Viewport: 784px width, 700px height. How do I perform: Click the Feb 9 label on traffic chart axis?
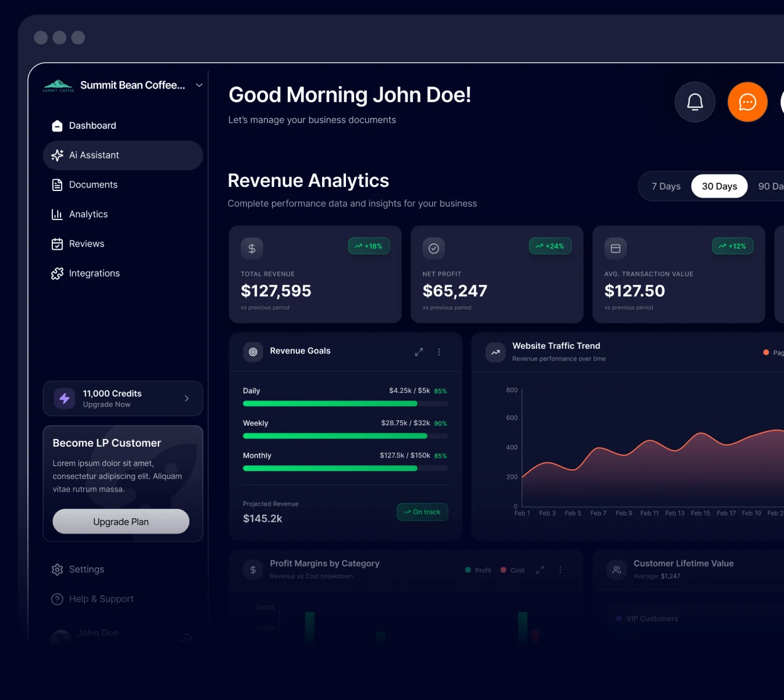pyautogui.click(x=624, y=513)
